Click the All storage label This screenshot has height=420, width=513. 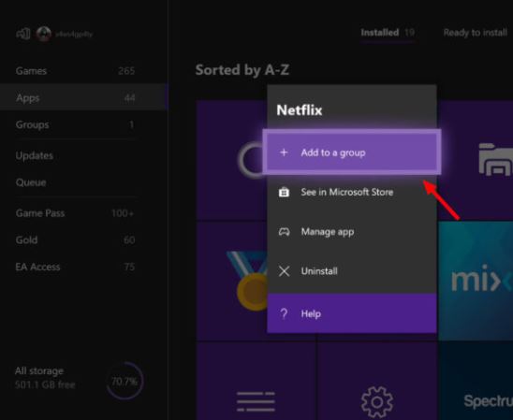39,371
